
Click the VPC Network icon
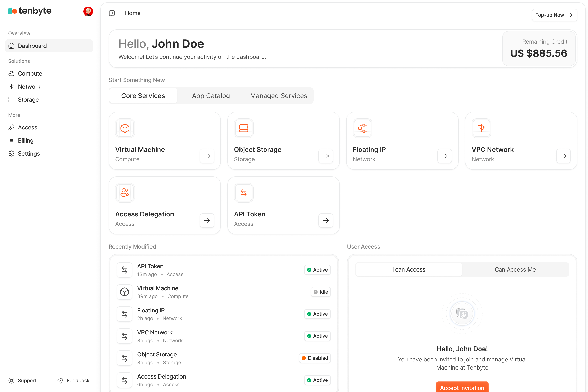pos(481,128)
